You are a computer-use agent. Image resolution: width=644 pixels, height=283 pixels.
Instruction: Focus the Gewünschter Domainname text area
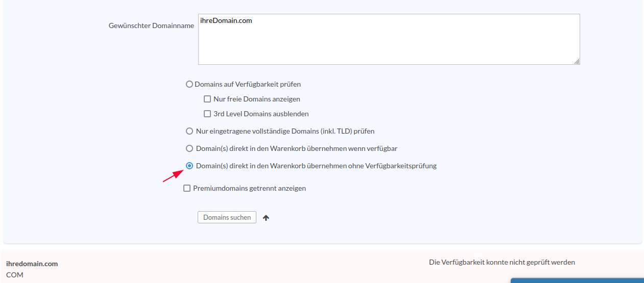click(x=389, y=39)
